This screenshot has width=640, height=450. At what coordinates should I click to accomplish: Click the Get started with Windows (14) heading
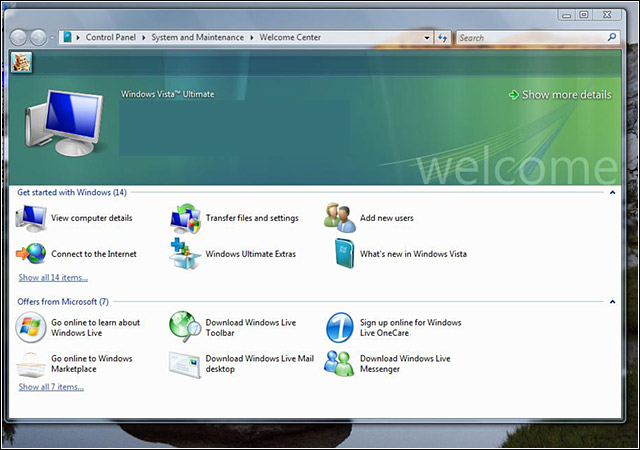coord(72,192)
